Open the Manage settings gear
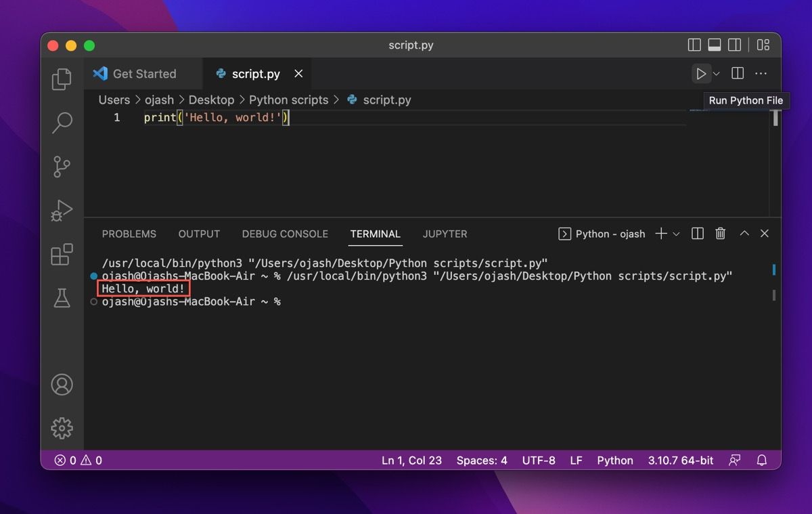This screenshot has height=514, width=812. click(62, 428)
